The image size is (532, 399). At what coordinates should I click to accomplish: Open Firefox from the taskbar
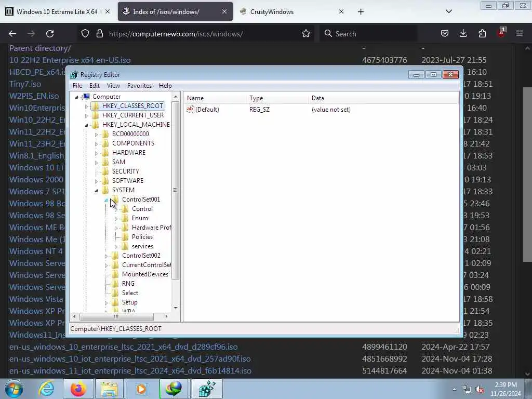click(78, 389)
